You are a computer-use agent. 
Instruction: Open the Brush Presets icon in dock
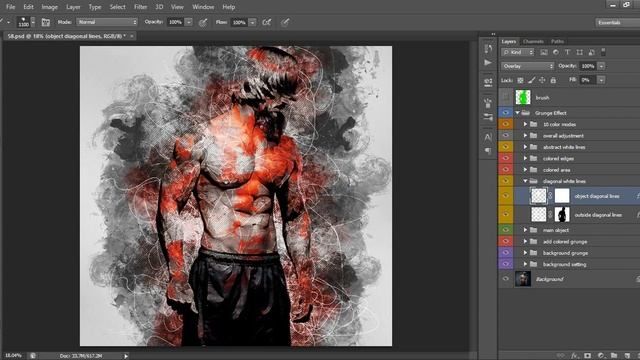click(488, 102)
